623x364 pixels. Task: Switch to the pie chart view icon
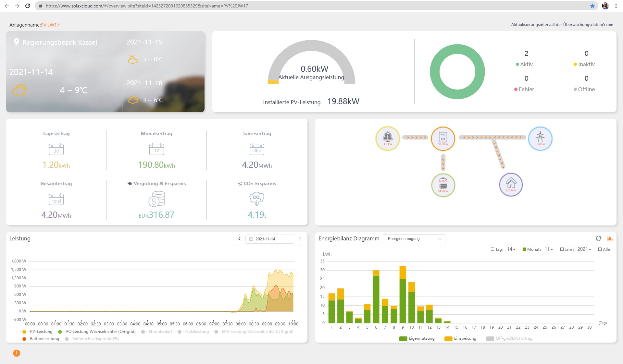598,238
